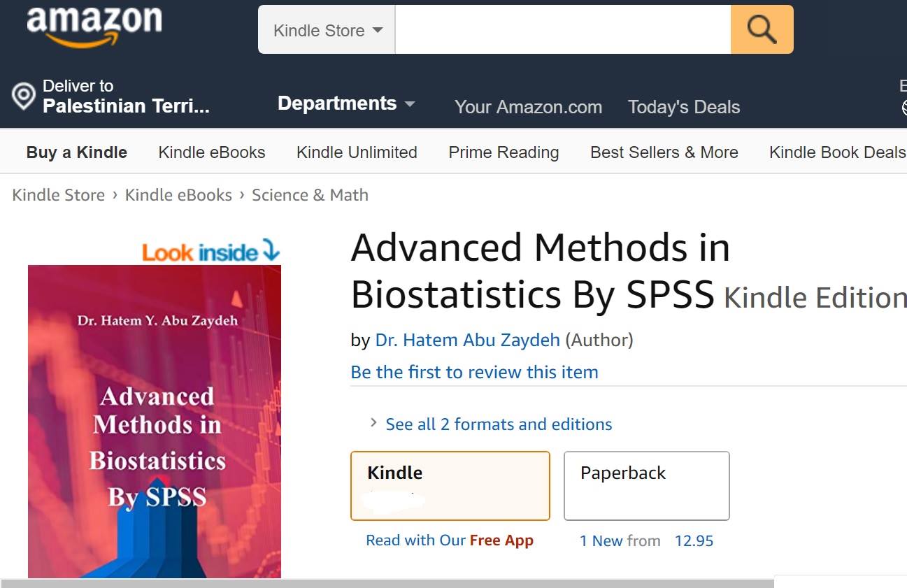The image size is (907, 588).
Task: Go to Prime Reading
Action: 504,152
